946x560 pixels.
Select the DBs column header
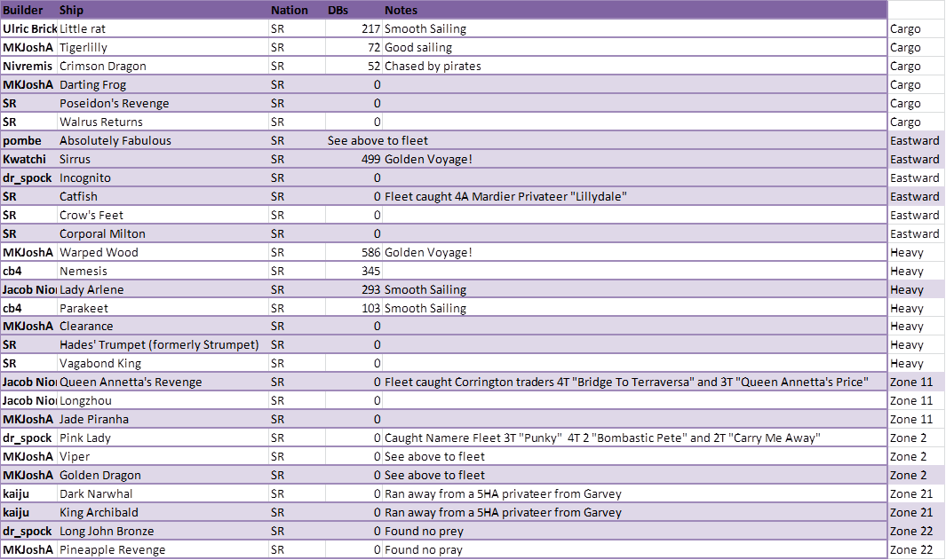tap(338, 10)
